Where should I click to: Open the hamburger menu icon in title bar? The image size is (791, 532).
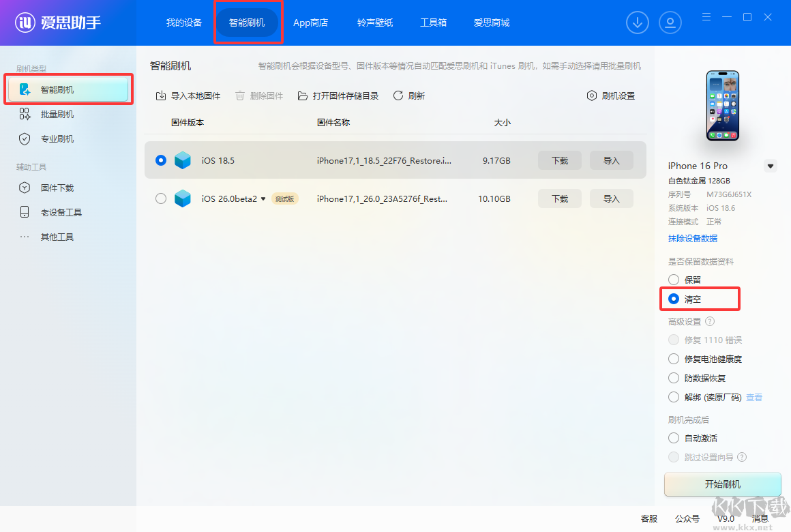point(706,17)
